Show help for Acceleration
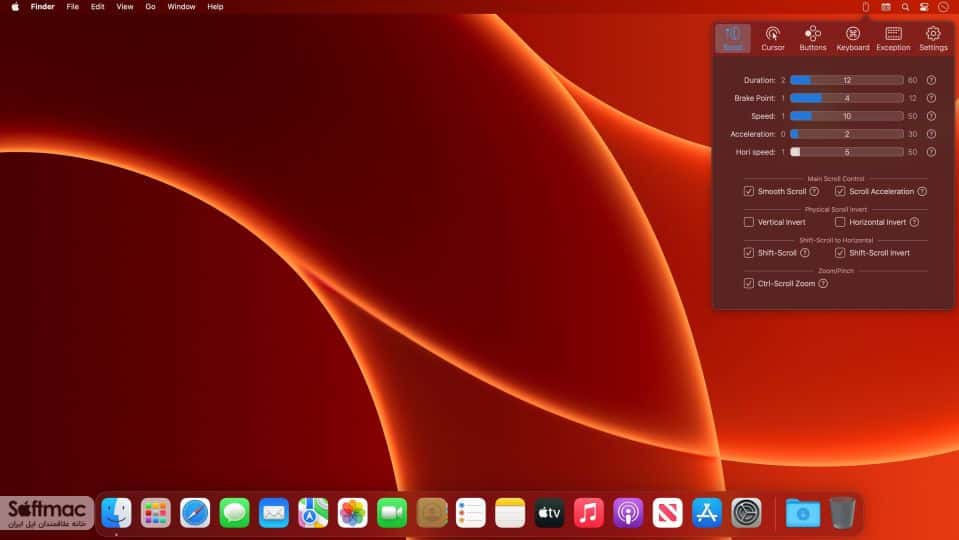 coord(931,134)
